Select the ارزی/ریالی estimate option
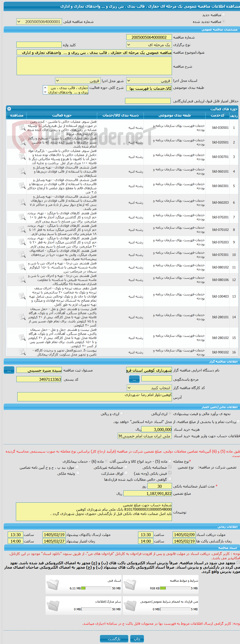240x644 pixels. click(x=170, y=414)
